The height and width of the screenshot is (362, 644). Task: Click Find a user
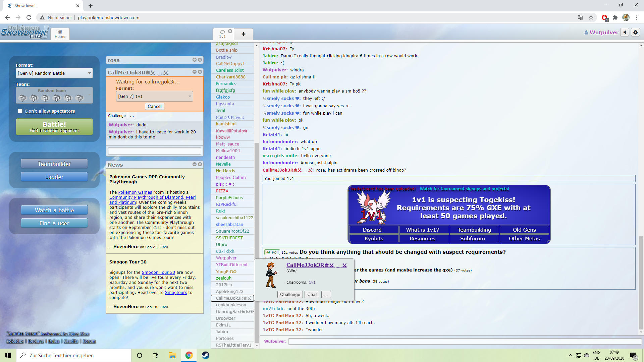(x=54, y=223)
